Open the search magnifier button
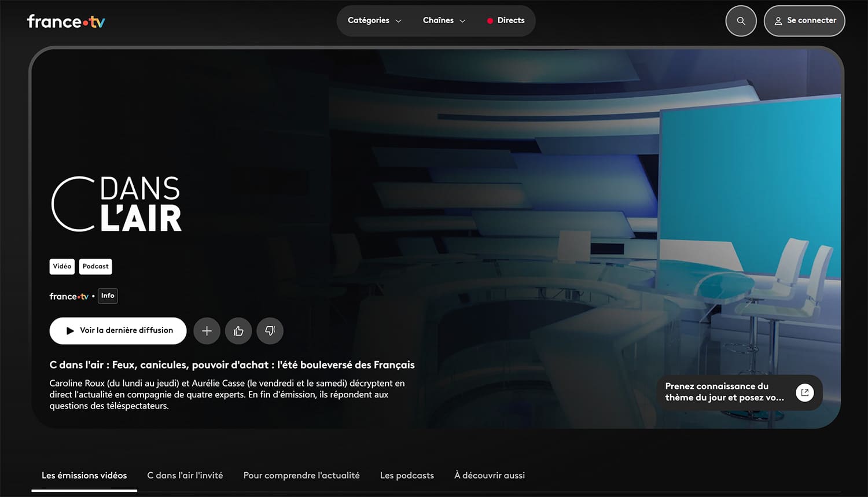 [x=741, y=21]
